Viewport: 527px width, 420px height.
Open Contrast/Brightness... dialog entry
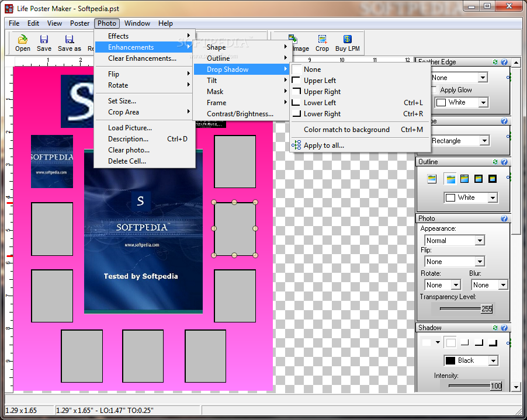(x=241, y=114)
